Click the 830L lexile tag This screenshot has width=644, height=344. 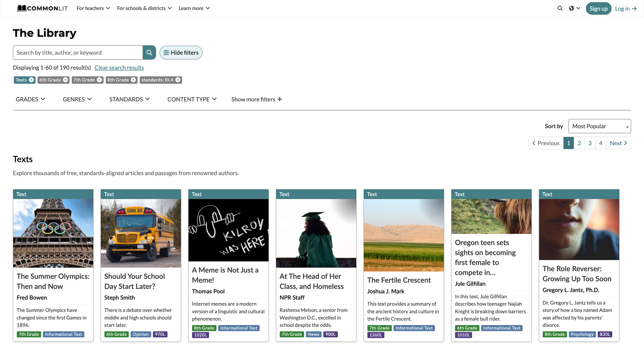click(605, 334)
